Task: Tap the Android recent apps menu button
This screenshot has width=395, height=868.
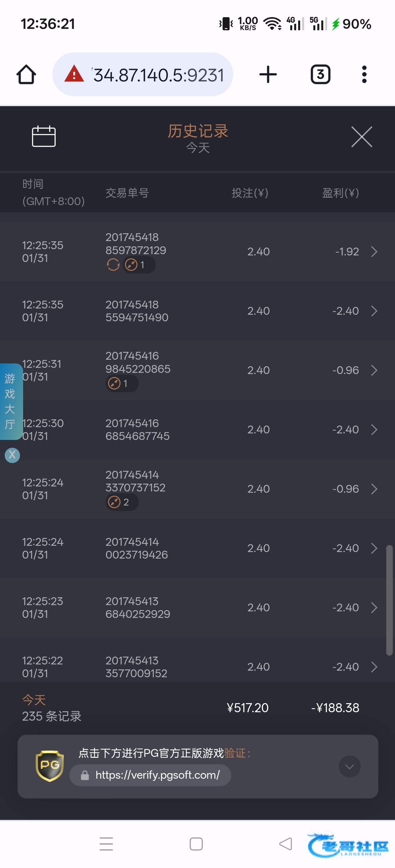Action: coord(106,844)
